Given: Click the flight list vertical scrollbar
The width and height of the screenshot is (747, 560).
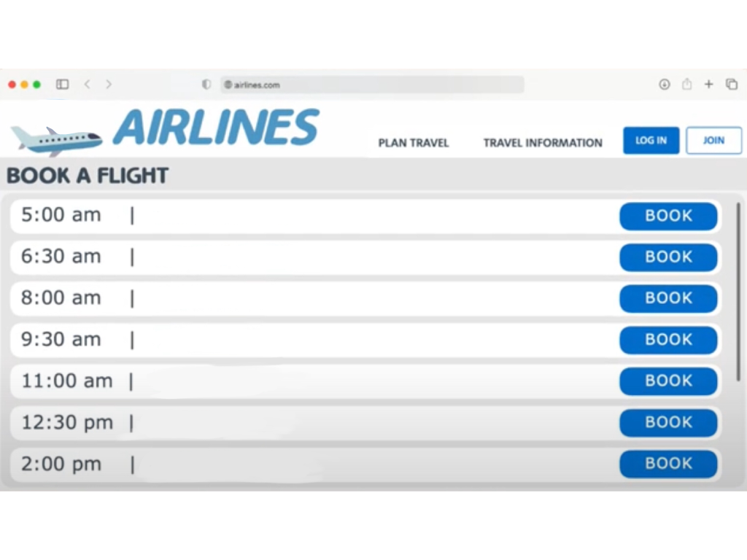Looking at the screenshot, I should [738, 292].
